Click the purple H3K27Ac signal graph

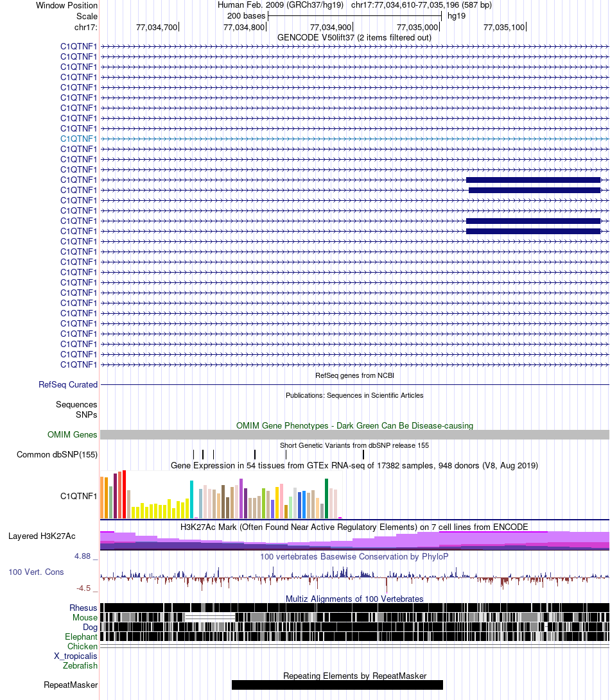(355, 541)
